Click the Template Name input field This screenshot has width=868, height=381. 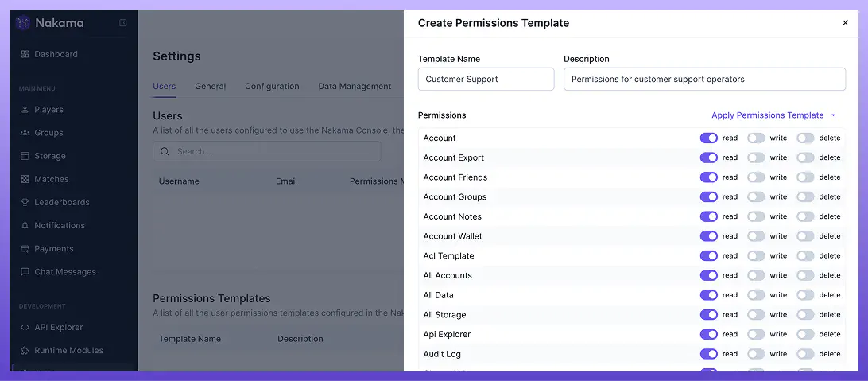click(x=486, y=80)
